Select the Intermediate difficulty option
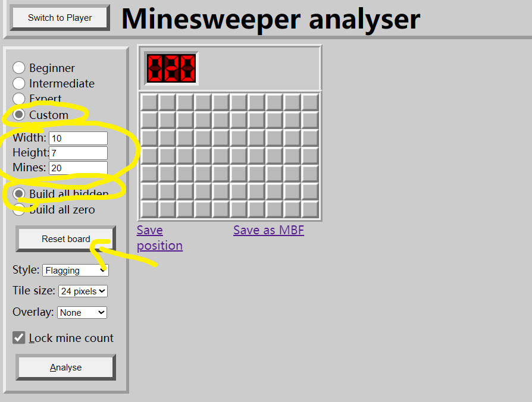Screen dimensions: 532x402 [19, 83]
